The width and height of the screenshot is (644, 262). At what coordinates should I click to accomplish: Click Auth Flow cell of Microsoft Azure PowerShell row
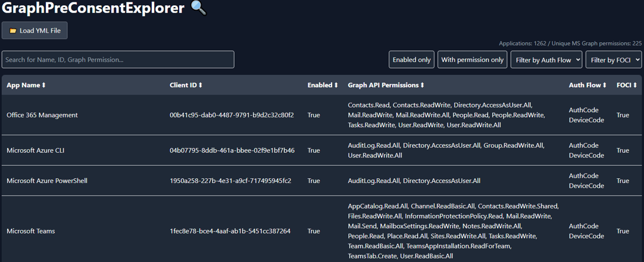[x=586, y=181]
